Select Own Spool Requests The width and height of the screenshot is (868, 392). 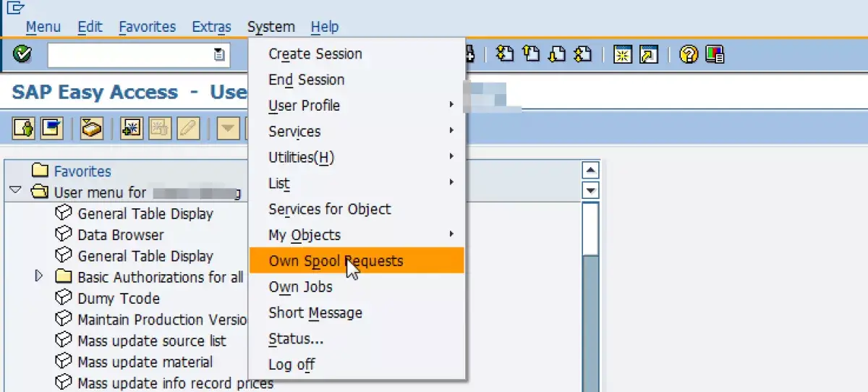click(x=356, y=261)
